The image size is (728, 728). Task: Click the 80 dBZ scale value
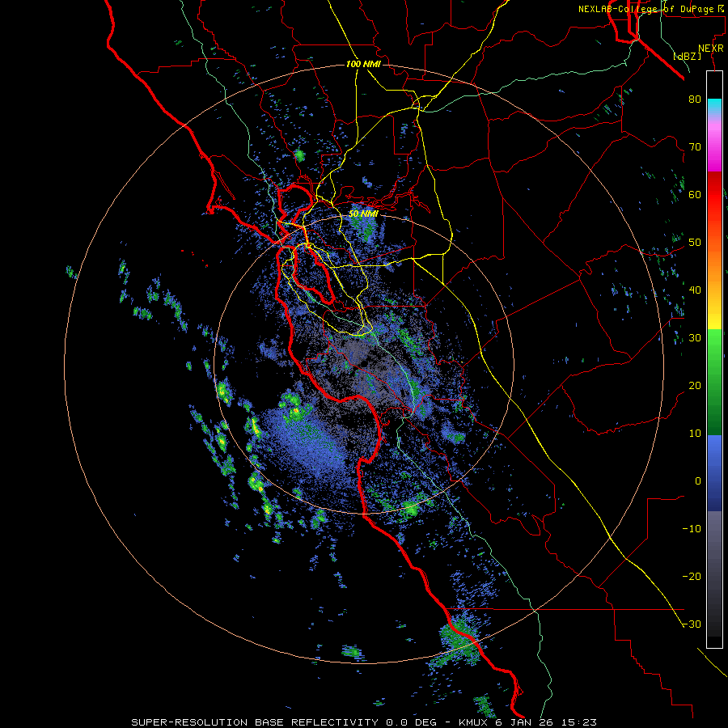click(x=695, y=99)
